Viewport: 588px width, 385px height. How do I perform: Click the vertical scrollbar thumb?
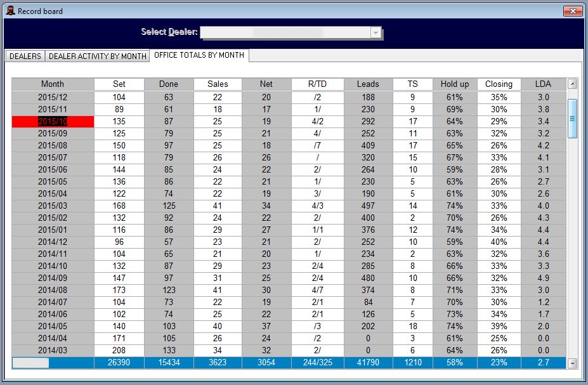572,119
